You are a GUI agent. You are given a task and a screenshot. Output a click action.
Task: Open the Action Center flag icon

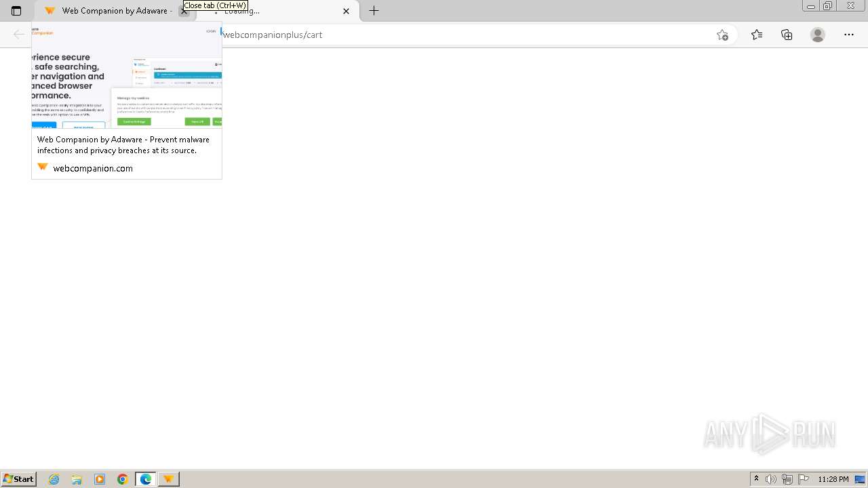coord(804,479)
